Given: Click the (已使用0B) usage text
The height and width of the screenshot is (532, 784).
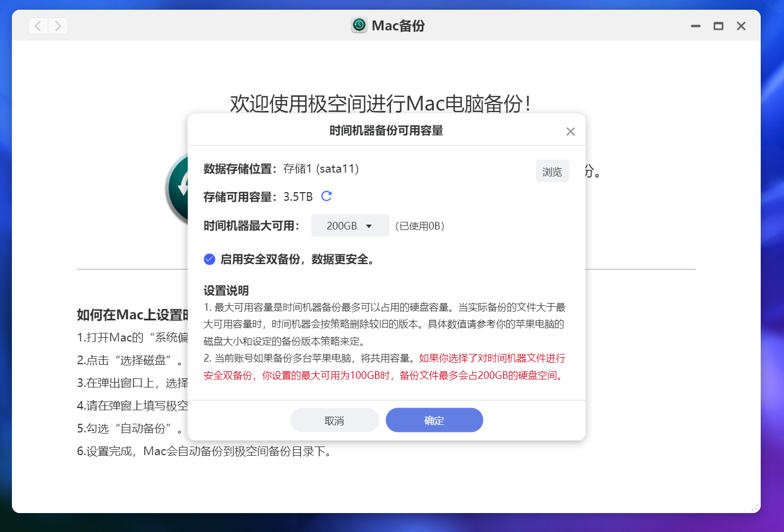Looking at the screenshot, I should click(420, 226).
